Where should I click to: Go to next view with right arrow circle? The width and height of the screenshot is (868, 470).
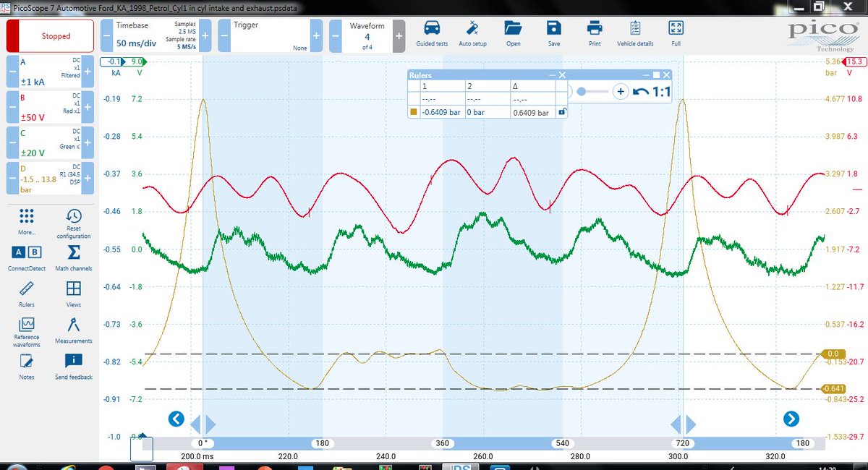coord(791,419)
